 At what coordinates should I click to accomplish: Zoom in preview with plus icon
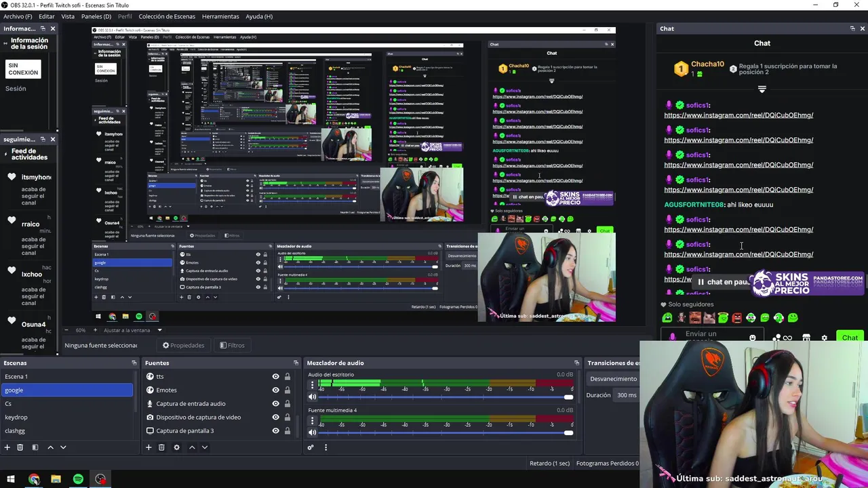(95, 330)
